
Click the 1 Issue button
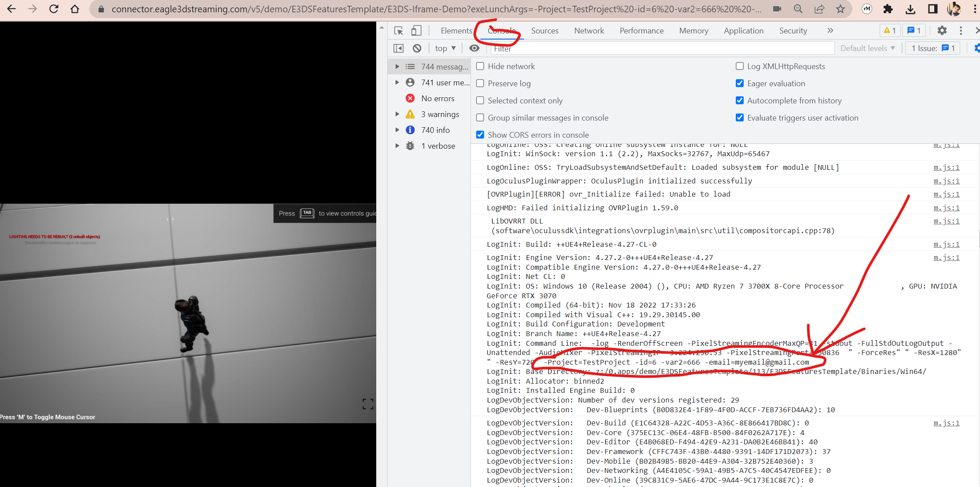tap(932, 48)
